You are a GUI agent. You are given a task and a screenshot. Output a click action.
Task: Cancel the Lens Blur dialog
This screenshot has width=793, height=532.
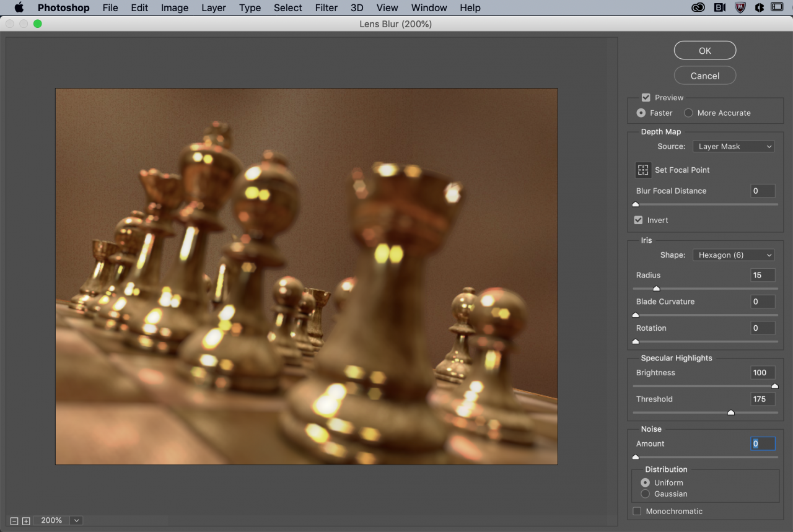(704, 75)
